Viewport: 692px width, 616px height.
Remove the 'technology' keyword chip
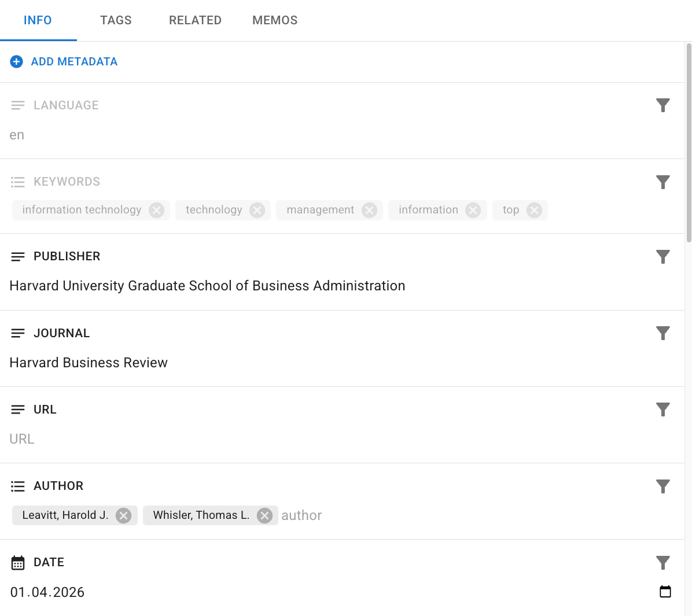coord(257,211)
